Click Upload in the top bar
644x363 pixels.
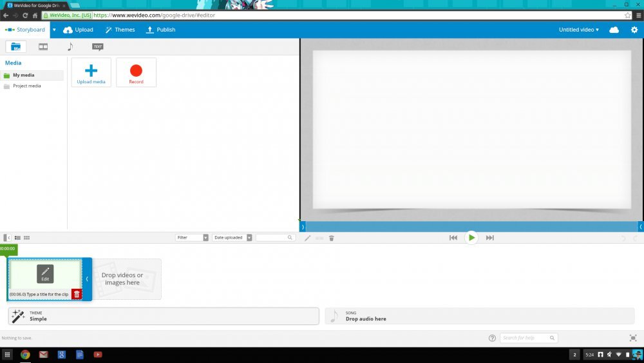point(78,30)
